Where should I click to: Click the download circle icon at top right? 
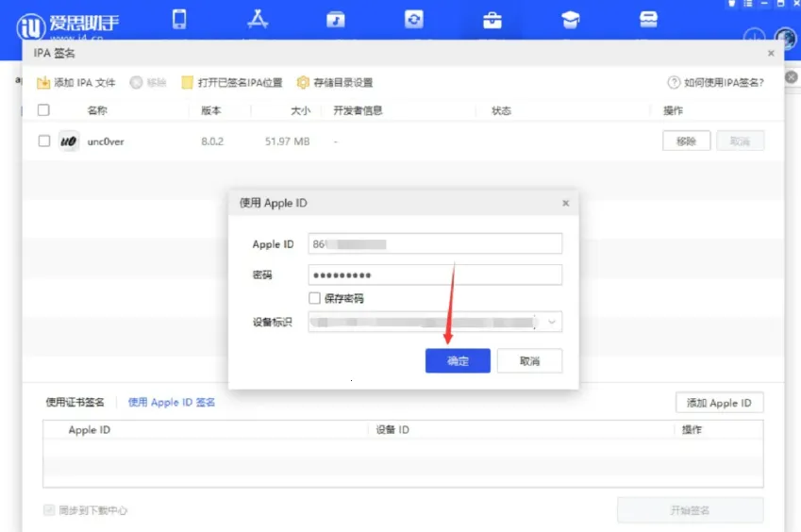pyautogui.click(x=754, y=37)
